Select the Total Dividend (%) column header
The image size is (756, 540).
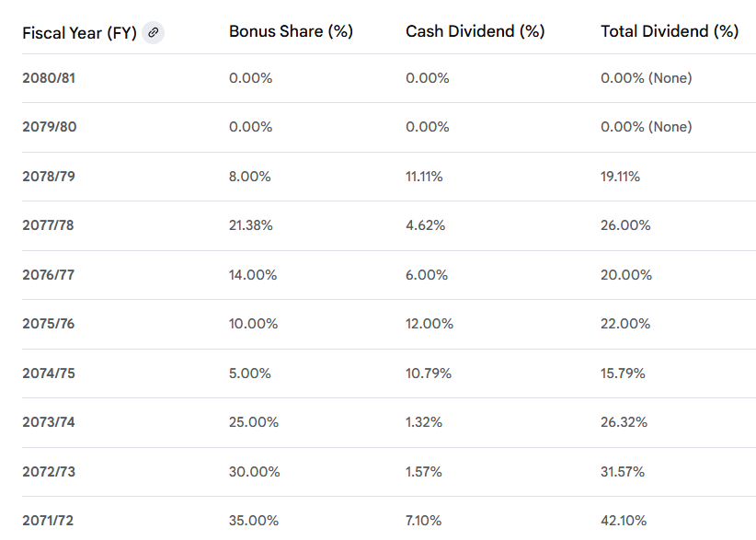pyautogui.click(x=669, y=31)
